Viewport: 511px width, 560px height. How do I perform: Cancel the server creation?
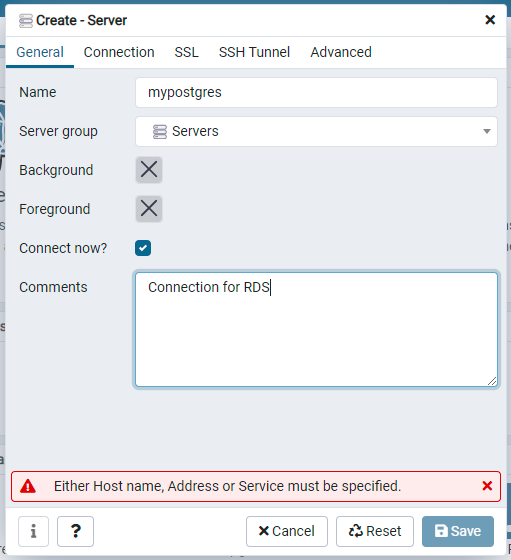[287, 531]
